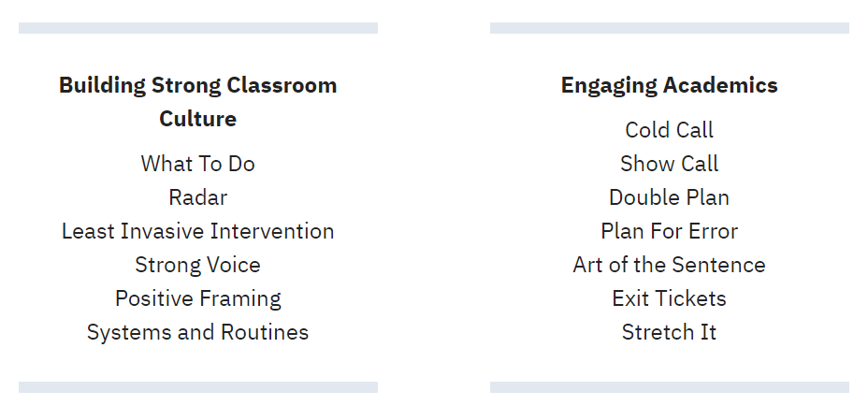The width and height of the screenshot is (868, 406).
Task: Click the Stretch It technique
Action: coord(670,332)
